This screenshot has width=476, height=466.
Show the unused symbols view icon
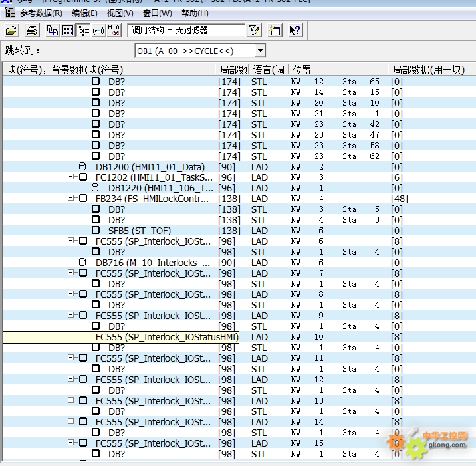(x=98, y=31)
